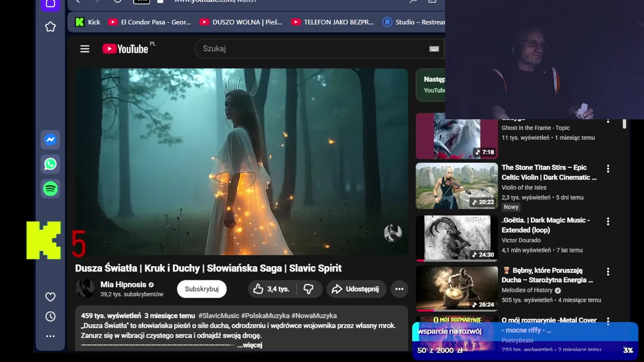Open the on-screen keyboard icon in search
The image size is (644, 362).
pyautogui.click(x=434, y=49)
